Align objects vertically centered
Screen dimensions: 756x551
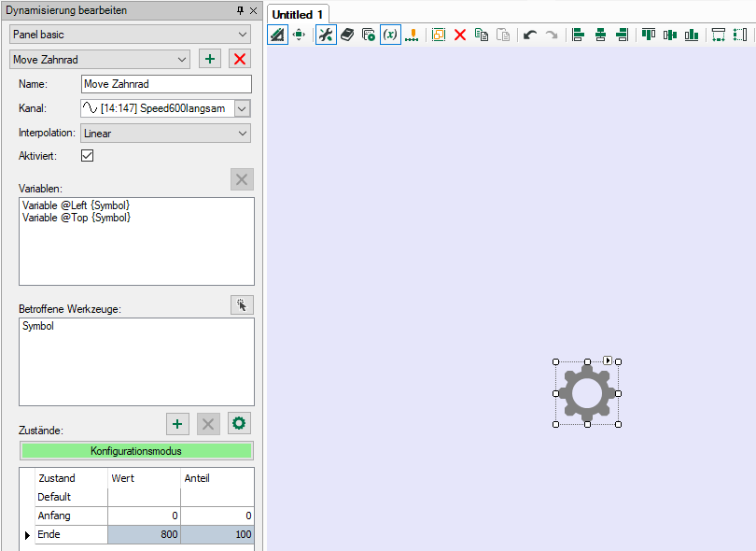point(670,35)
